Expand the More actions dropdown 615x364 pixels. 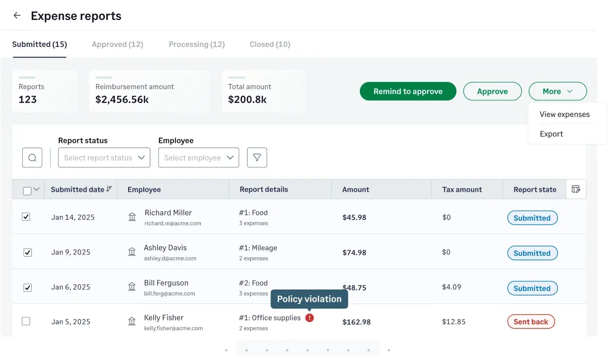[558, 91]
